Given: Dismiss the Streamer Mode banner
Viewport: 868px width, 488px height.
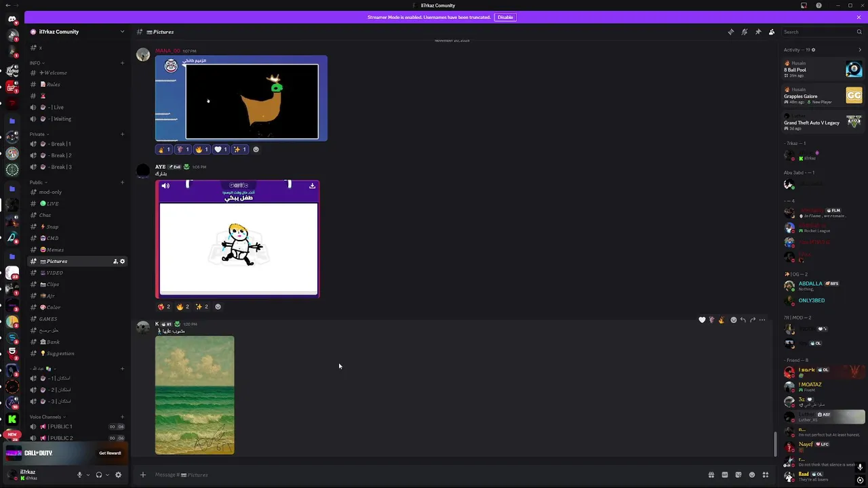Looking at the screenshot, I should coord(859,17).
